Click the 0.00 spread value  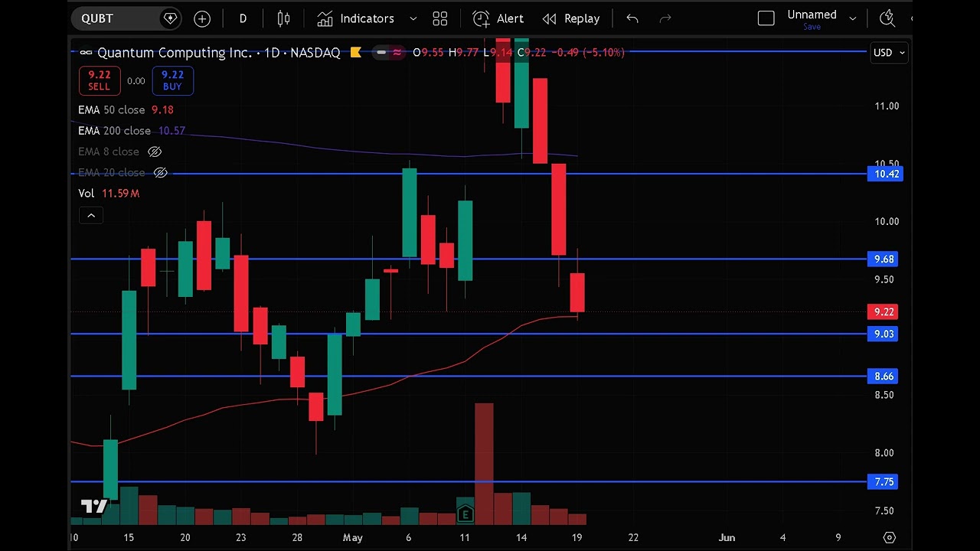coord(136,80)
